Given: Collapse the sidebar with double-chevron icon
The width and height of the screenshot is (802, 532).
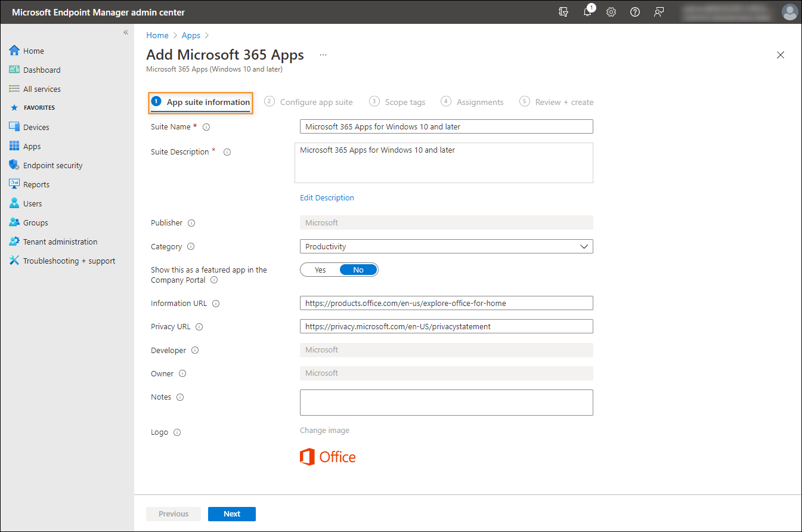Looking at the screenshot, I should click(126, 32).
